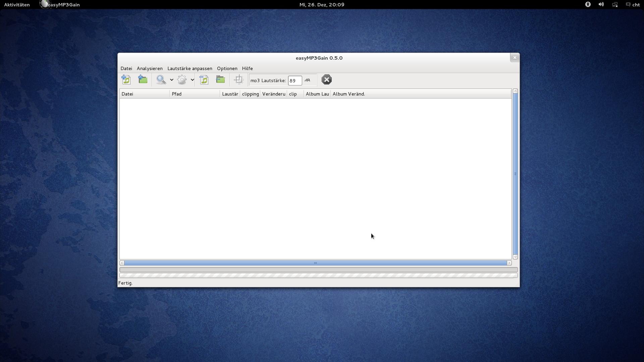
Task: Click the Album Lau column header
Action: 317,94
